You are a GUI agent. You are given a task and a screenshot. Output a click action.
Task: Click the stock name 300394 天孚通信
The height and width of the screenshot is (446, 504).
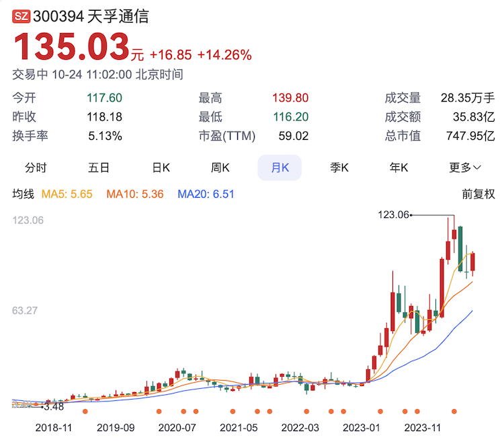[91, 16]
